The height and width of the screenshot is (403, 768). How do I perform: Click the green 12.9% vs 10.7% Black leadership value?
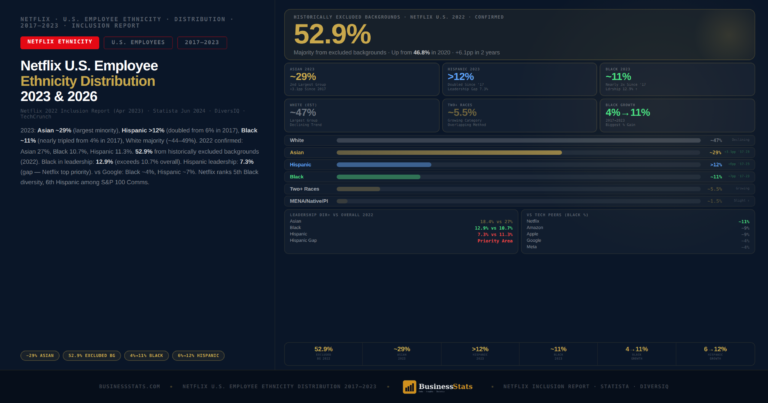(x=493, y=228)
